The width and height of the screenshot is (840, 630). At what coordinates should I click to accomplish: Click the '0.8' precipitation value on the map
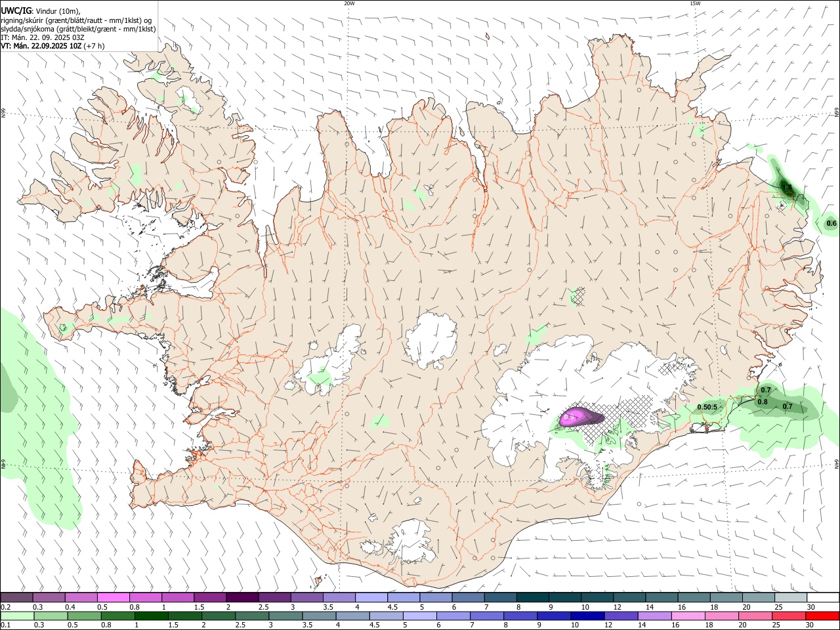tap(763, 402)
